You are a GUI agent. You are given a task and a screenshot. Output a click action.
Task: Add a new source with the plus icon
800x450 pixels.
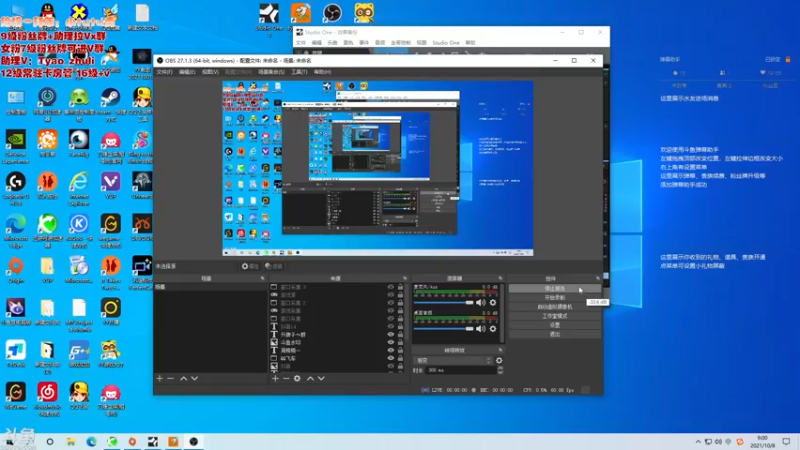pos(275,379)
